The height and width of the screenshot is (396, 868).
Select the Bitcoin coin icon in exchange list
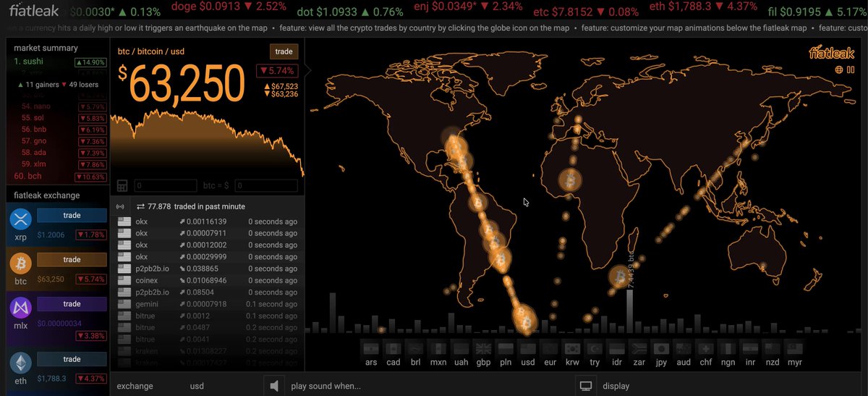[x=20, y=264]
